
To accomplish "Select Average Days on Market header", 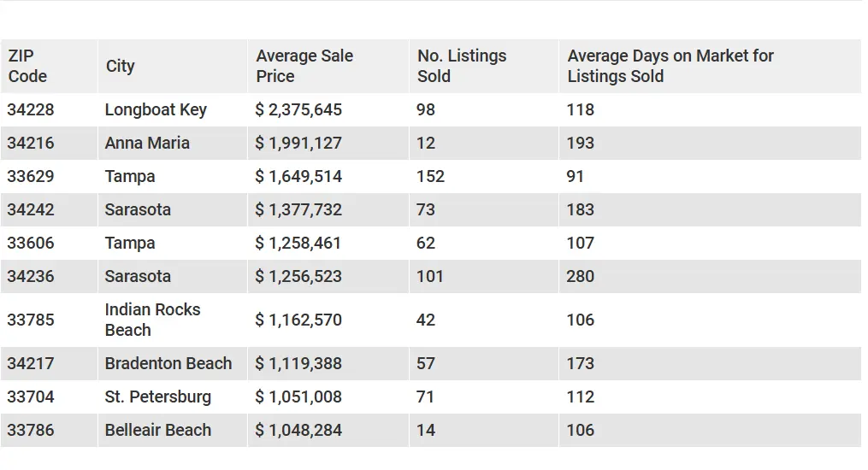I will 711,66.
